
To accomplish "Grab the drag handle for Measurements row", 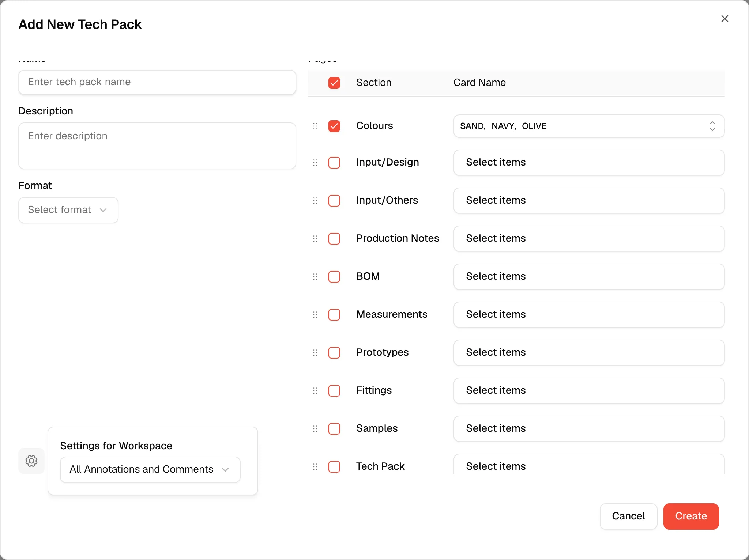I will 315,315.
